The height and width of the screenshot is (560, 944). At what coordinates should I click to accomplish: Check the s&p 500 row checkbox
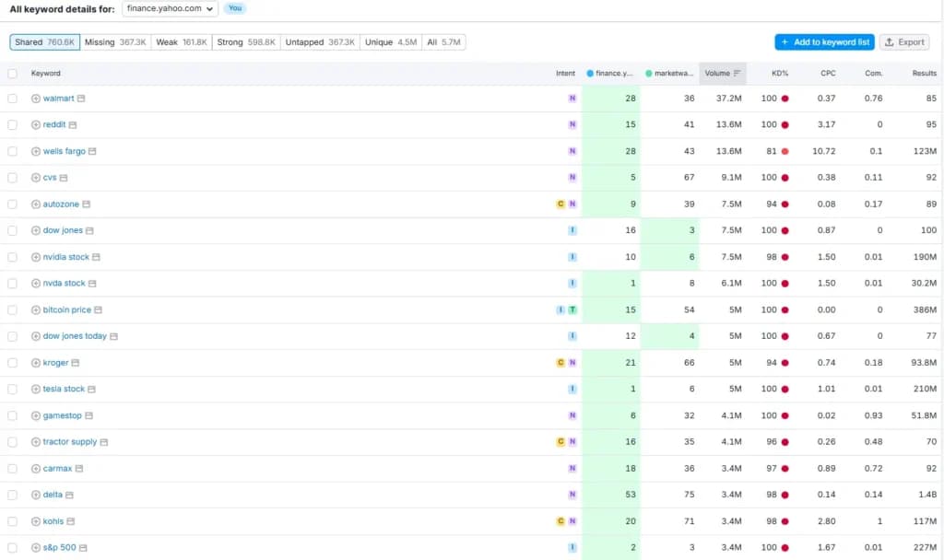pos(13,548)
